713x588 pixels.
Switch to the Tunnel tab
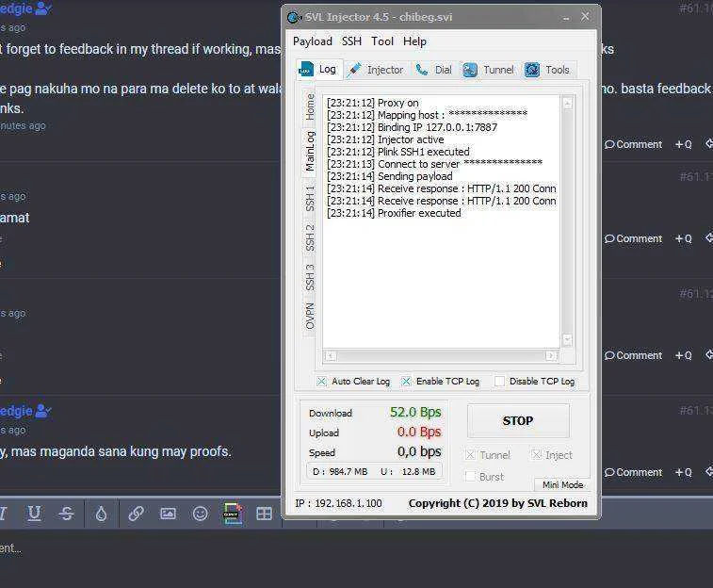point(489,70)
